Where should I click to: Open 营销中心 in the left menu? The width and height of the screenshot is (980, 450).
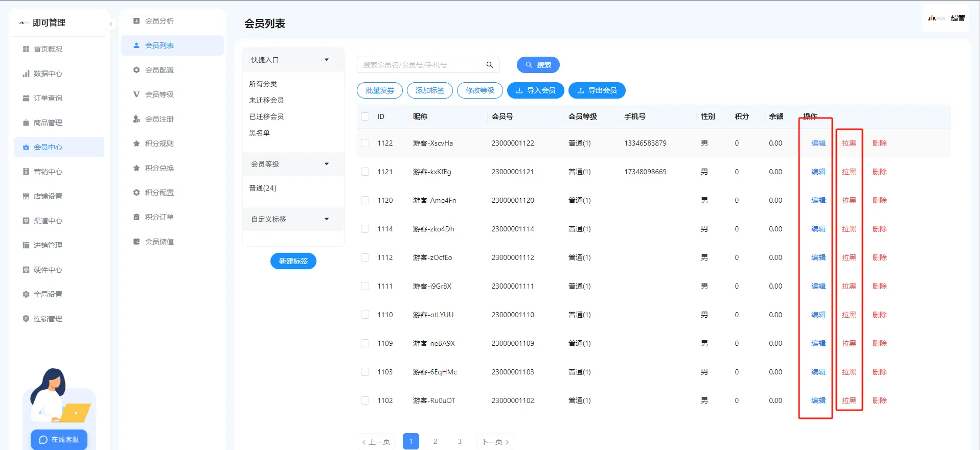coord(48,172)
